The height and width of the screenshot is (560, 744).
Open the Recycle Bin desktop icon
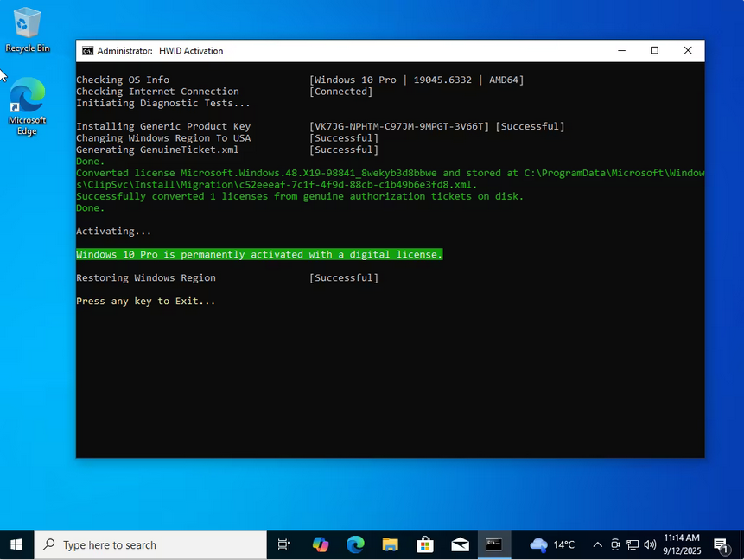click(x=27, y=29)
